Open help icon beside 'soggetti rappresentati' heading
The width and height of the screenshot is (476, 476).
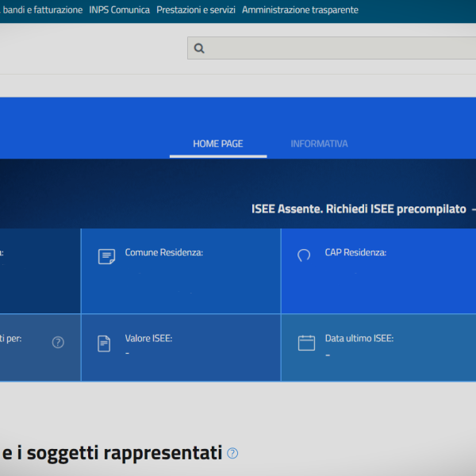click(x=232, y=453)
